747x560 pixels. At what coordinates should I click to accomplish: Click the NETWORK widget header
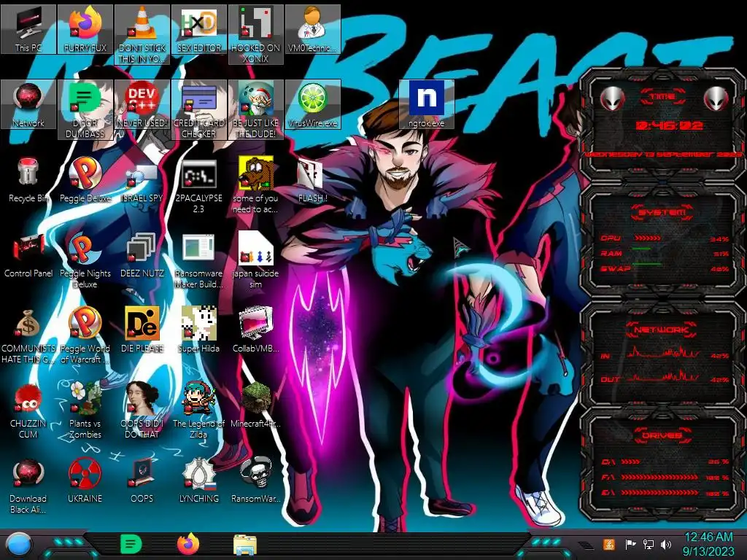(x=662, y=330)
